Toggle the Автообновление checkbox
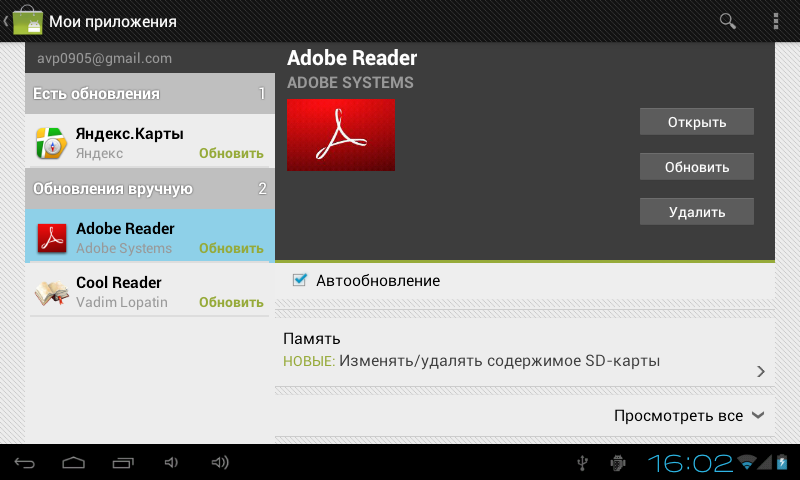Screen dimensions: 800x480 [x=299, y=280]
